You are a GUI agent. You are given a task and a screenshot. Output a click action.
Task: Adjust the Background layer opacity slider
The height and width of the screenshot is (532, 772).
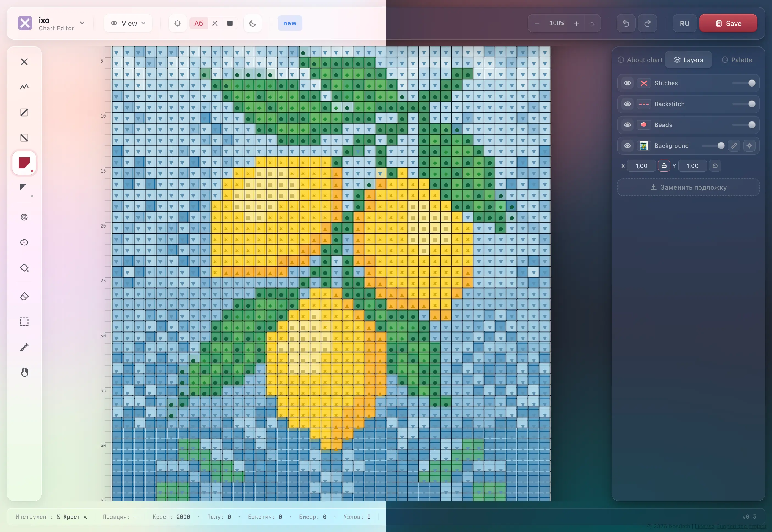click(713, 146)
